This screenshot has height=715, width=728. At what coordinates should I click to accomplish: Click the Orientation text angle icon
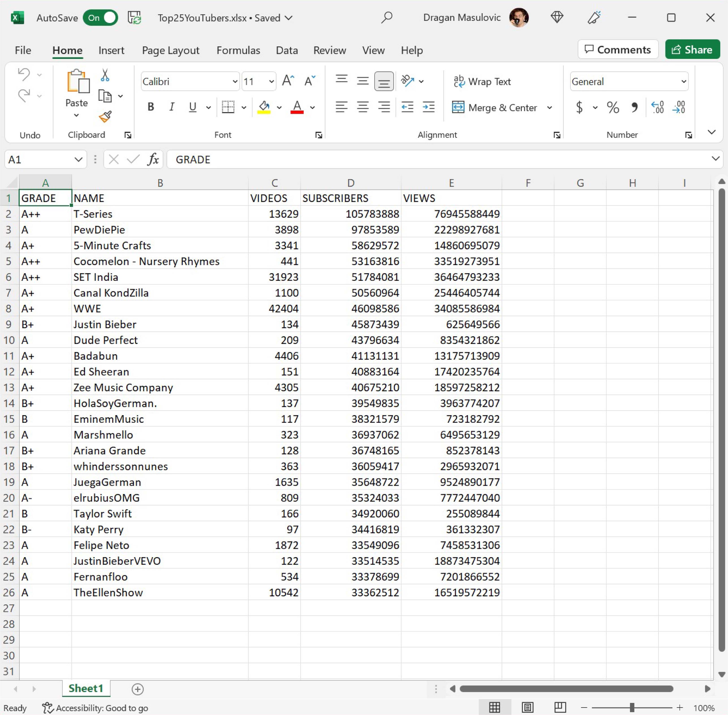408,81
